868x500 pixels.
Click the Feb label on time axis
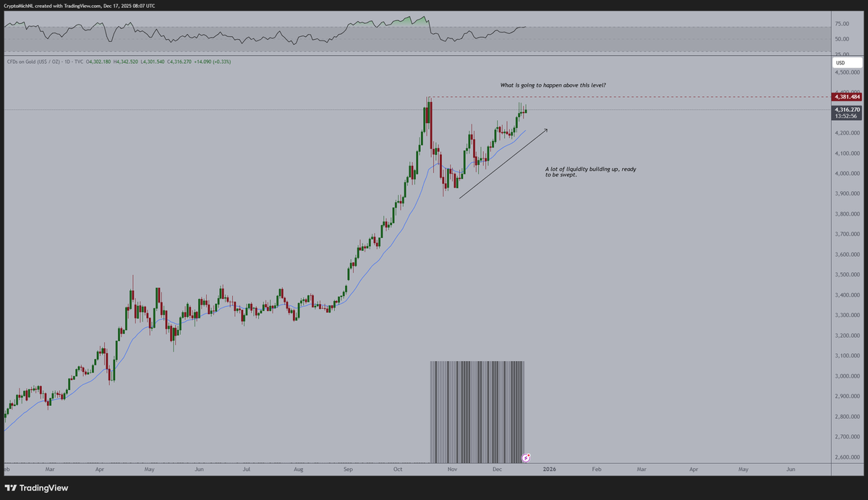click(x=596, y=470)
